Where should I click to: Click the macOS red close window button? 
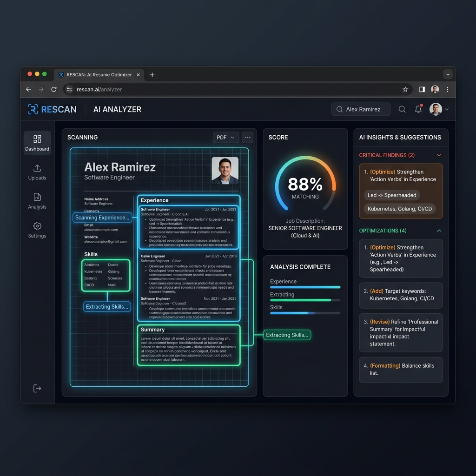click(x=30, y=74)
